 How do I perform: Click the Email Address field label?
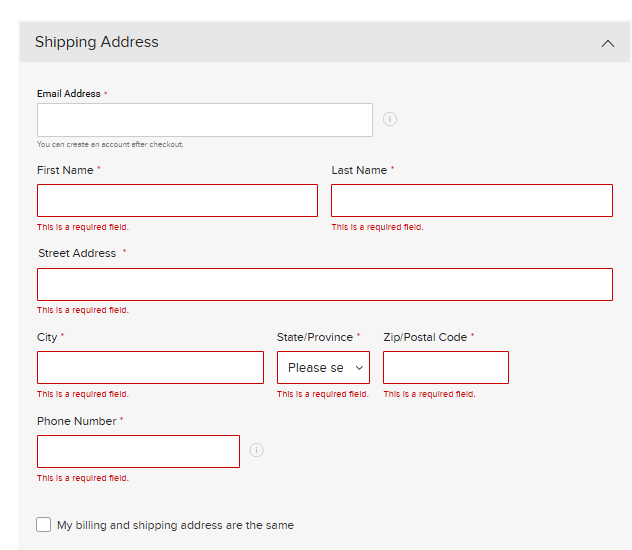tap(68, 94)
